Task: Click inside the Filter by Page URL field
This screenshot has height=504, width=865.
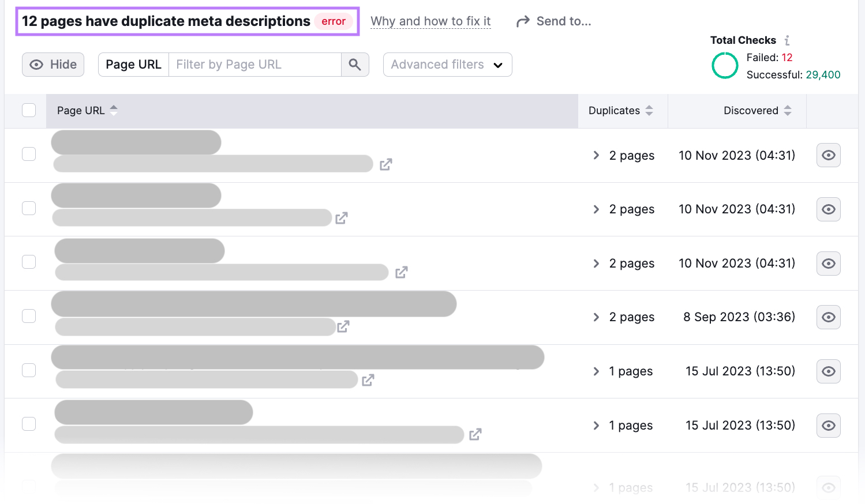Action: click(x=254, y=64)
